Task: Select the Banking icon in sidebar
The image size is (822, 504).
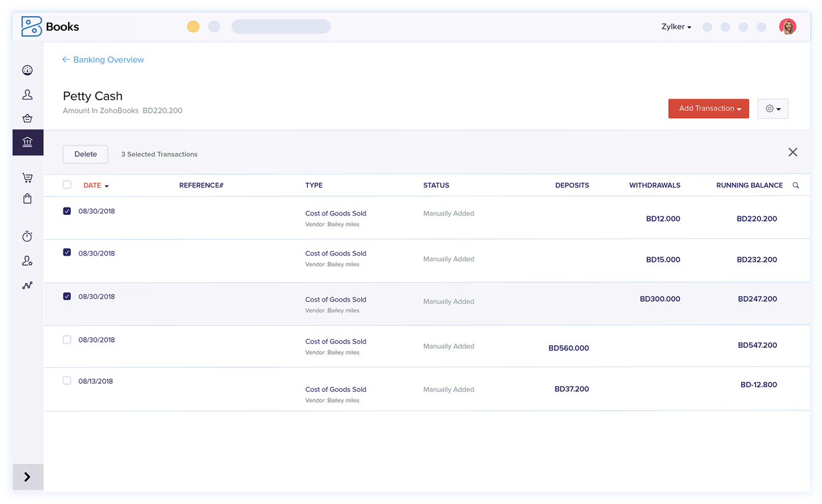Action: 27,142
